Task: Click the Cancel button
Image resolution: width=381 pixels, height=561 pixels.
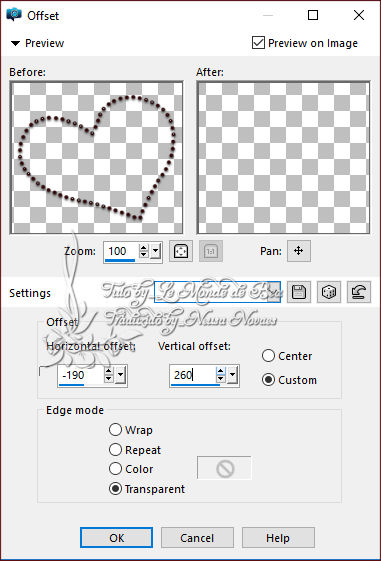Action: coord(197,538)
